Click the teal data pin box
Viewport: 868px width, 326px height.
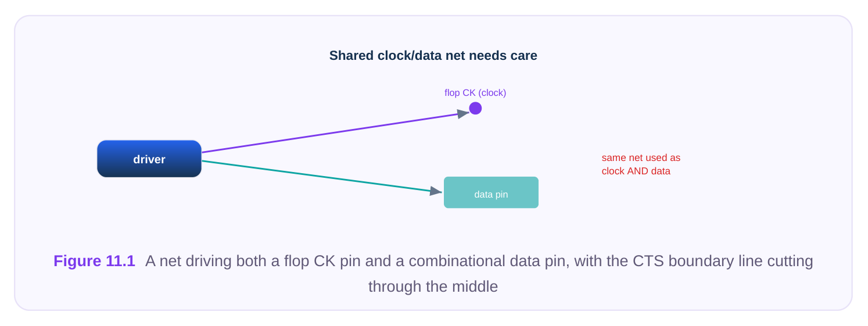491,192
